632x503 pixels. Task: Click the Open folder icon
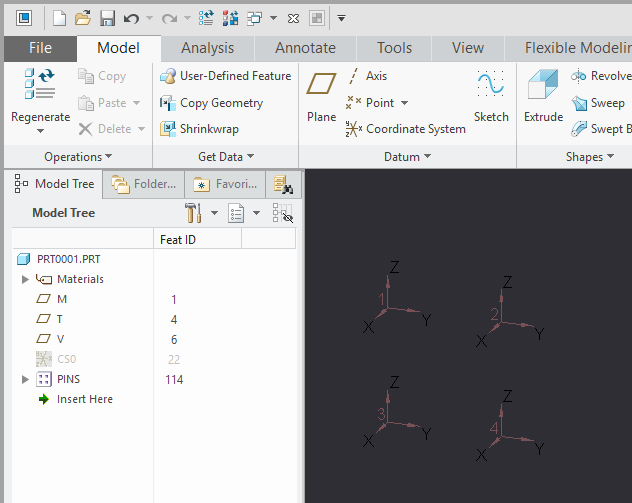pos(83,18)
